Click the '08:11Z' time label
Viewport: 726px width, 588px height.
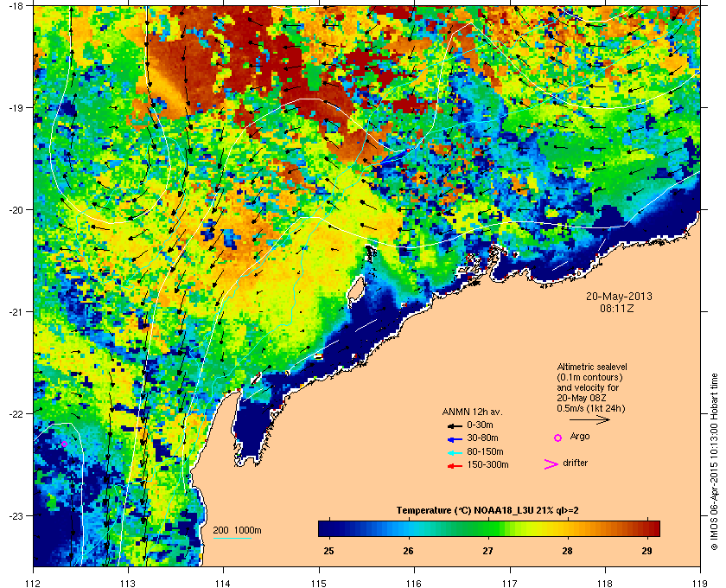point(617,308)
